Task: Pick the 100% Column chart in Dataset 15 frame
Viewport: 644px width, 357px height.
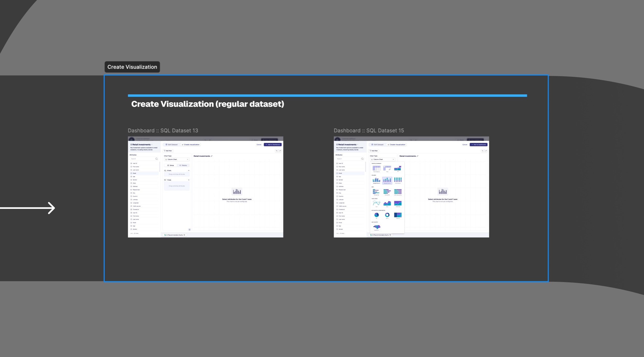Action: (x=398, y=180)
